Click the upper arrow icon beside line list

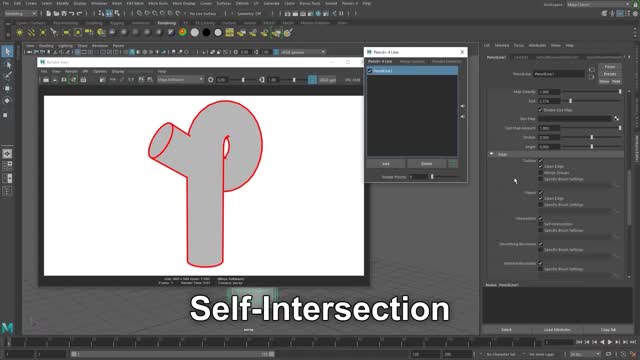tap(462, 106)
